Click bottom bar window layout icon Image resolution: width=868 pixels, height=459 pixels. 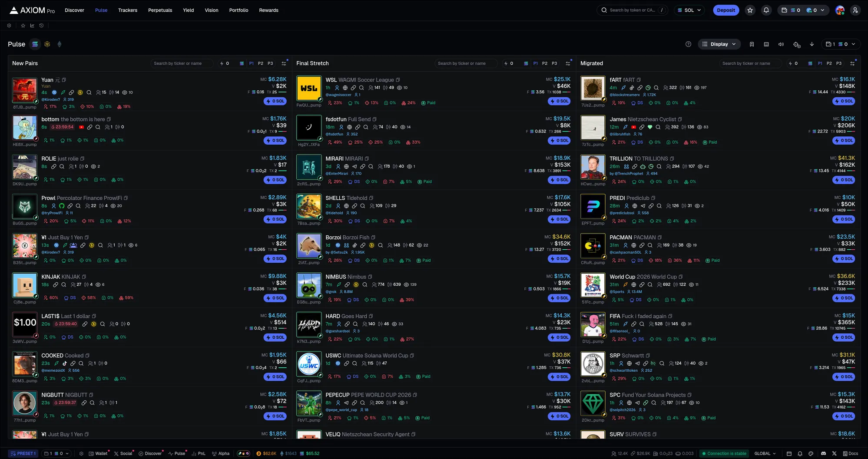(789, 453)
